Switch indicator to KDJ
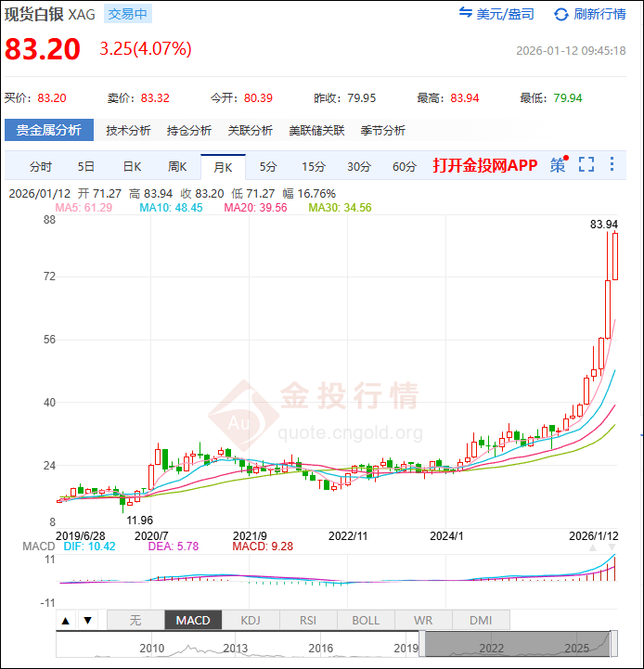 (x=251, y=620)
